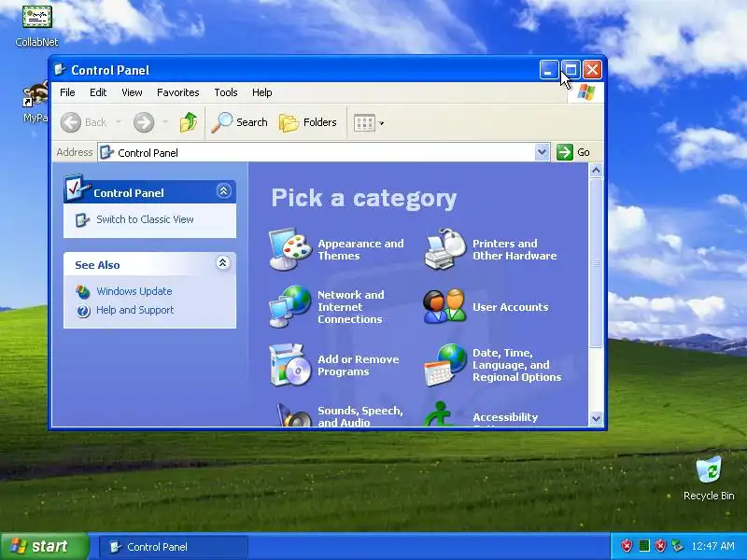The width and height of the screenshot is (747, 560).
Task: Click the Switch to Classic View icon
Action: point(82,220)
